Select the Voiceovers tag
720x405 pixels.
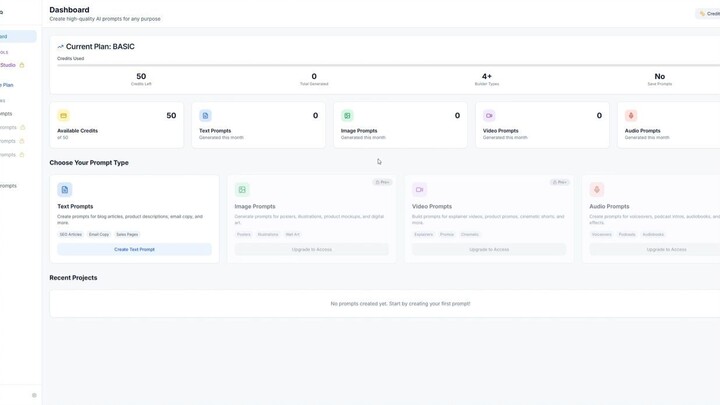[x=602, y=234]
